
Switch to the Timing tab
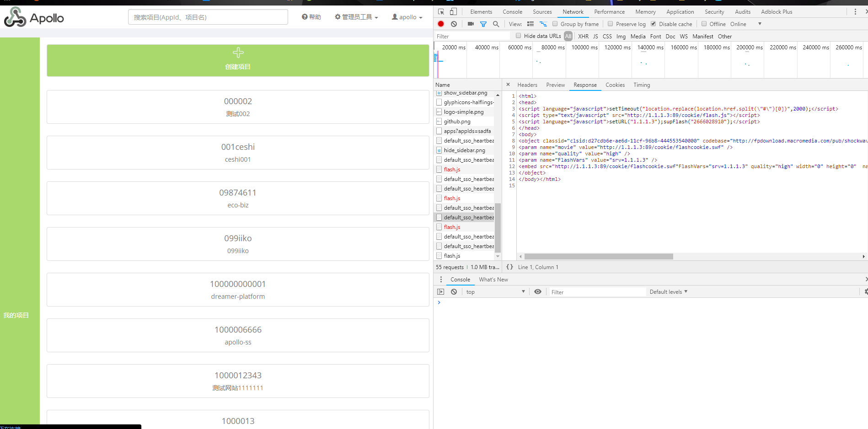[x=641, y=85]
